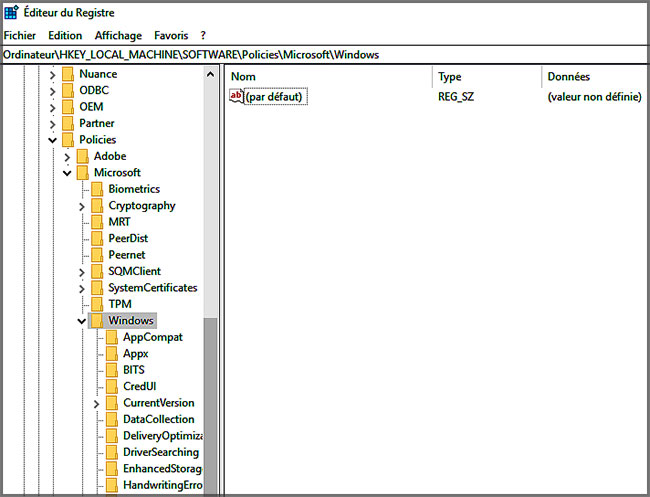650x497 pixels.
Task: Open the Fichier menu
Action: click(x=19, y=36)
